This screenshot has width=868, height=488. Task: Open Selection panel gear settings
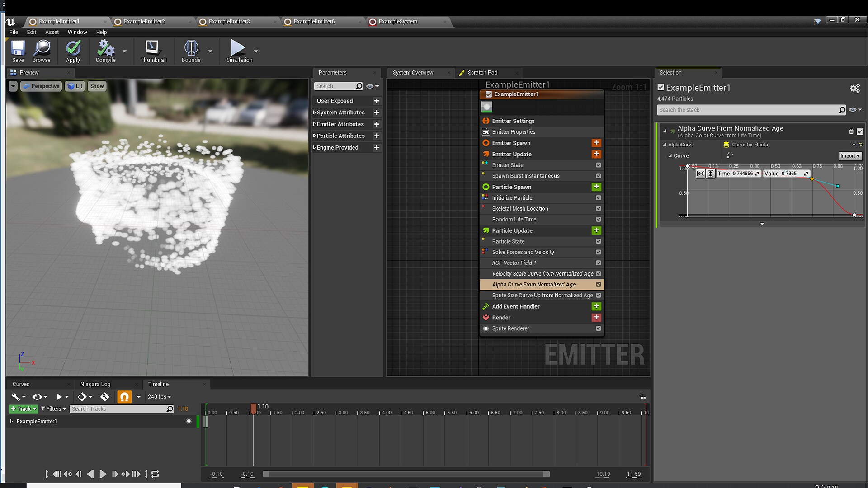pyautogui.click(x=854, y=89)
